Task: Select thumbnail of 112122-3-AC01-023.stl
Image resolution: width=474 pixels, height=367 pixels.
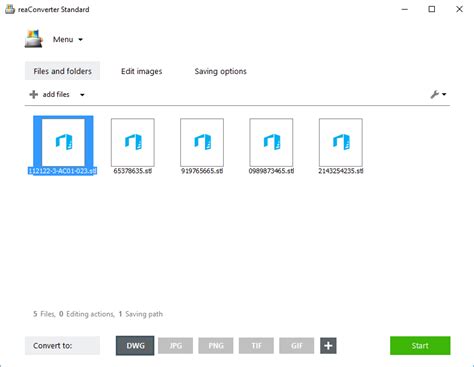Action: point(63,142)
